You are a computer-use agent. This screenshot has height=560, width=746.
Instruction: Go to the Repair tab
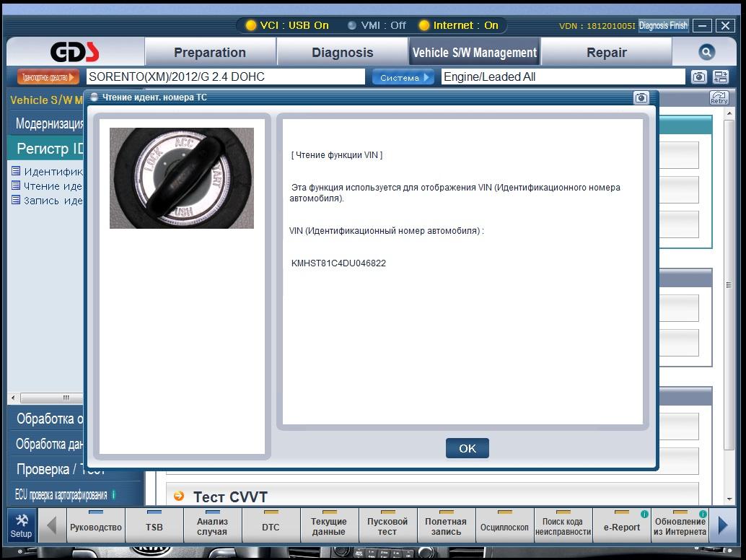[x=606, y=53]
